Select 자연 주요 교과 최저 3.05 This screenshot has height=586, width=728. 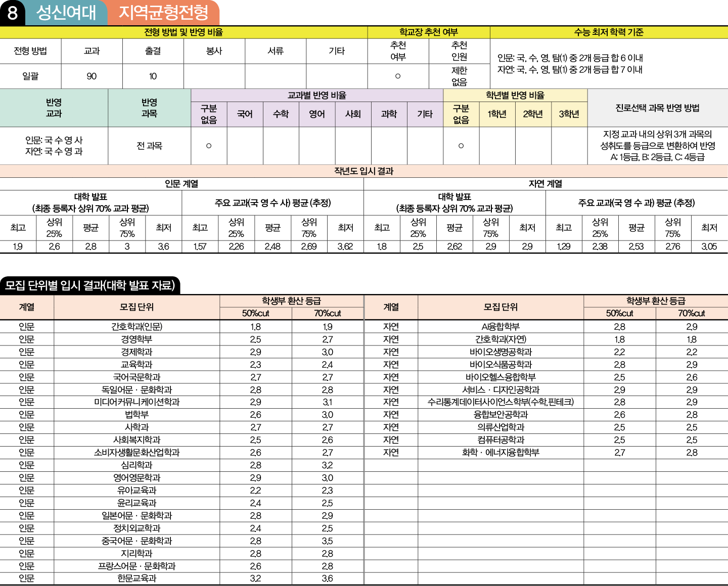tap(709, 247)
